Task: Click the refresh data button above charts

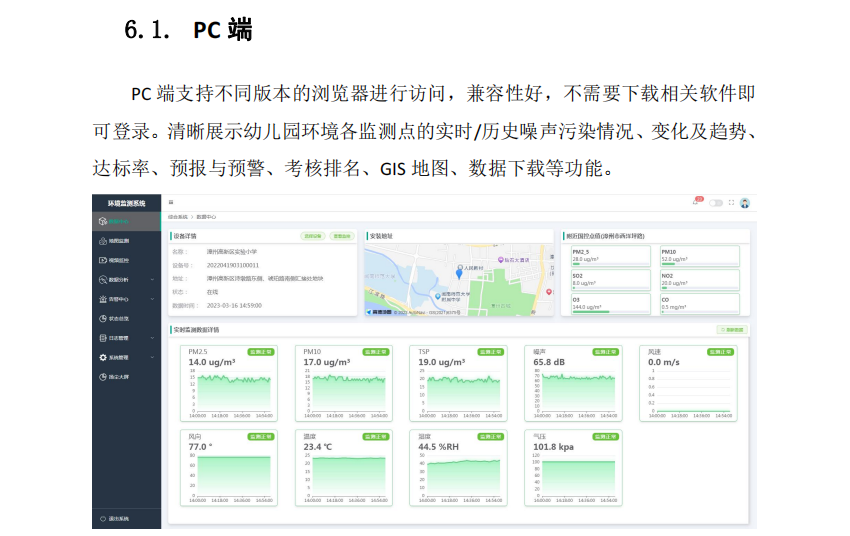Action: [x=732, y=329]
